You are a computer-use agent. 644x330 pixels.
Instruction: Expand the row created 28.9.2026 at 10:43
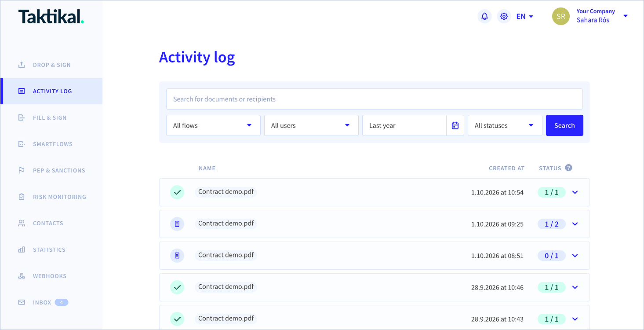click(x=575, y=319)
